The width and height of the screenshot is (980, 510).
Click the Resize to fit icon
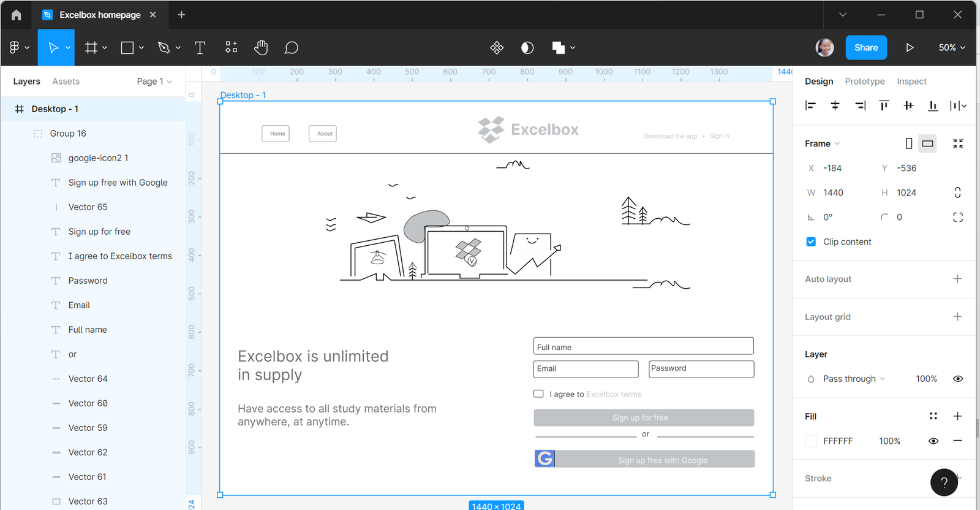click(x=958, y=143)
